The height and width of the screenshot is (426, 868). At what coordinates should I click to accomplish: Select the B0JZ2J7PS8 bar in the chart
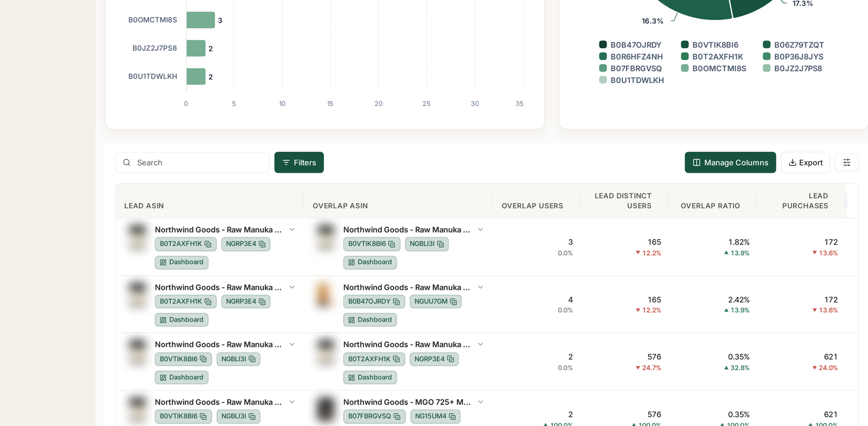196,48
